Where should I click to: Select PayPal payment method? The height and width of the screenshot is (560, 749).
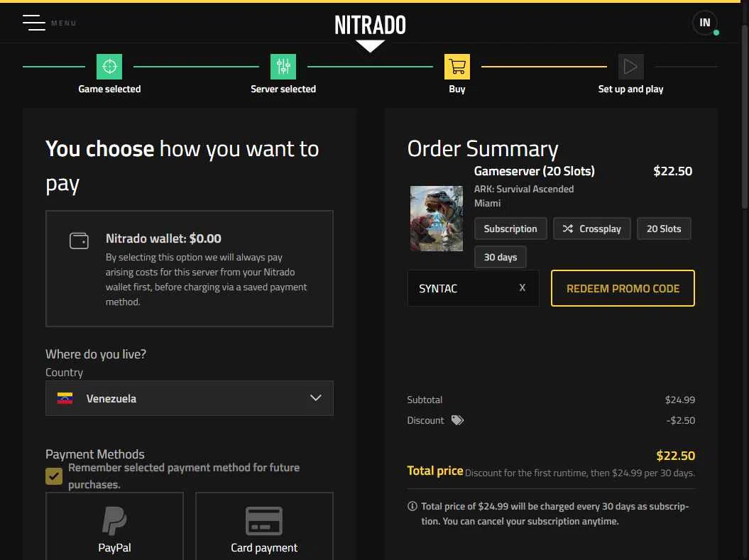point(114,526)
